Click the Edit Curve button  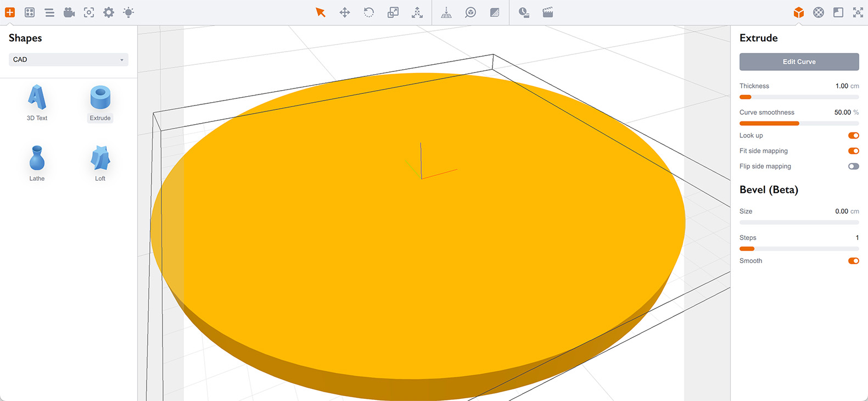(799, 62)
